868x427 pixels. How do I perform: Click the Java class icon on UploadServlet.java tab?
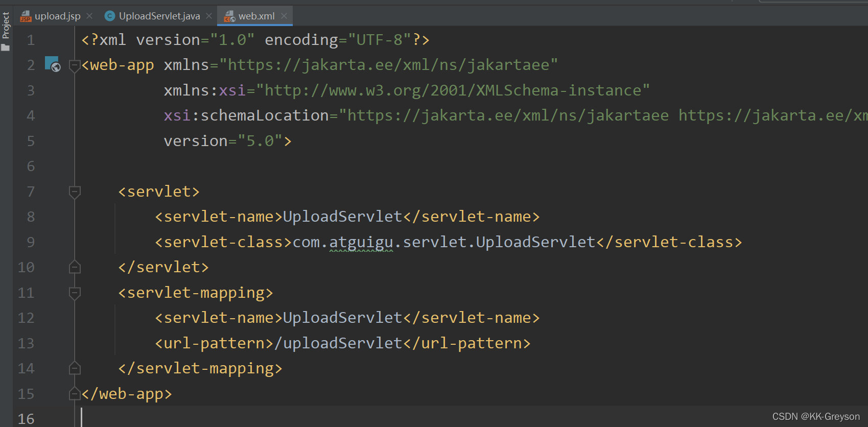coord(109,16)
